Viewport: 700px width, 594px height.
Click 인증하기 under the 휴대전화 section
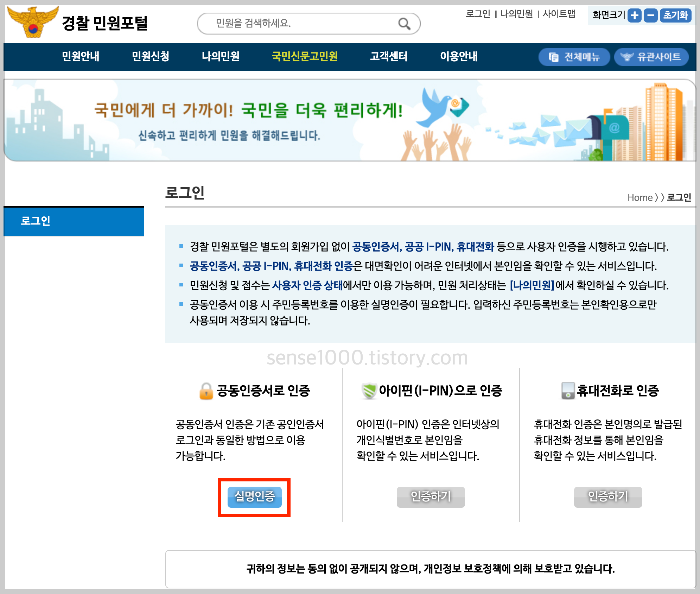[608, 497]
